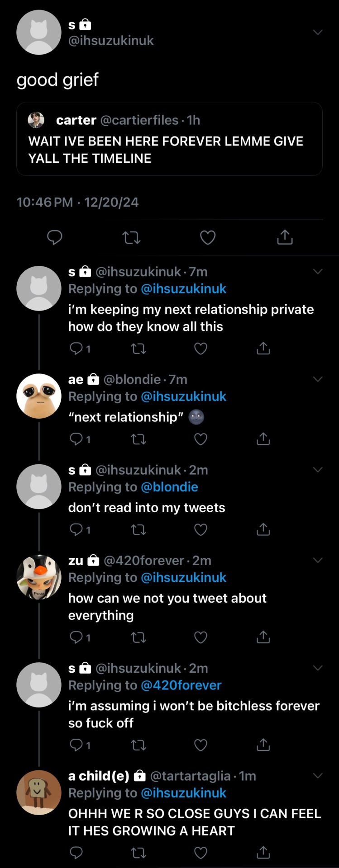Retweet zu's 'you tweet about everything' reply
Image resolution: width=339 pixels, height=868 pixels.
click(138, 637)
